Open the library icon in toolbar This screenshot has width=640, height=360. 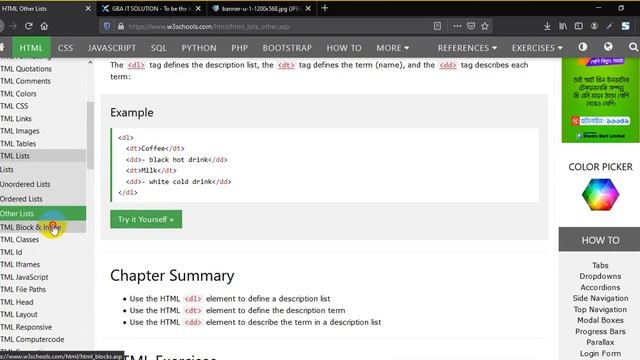pos(563,26)
